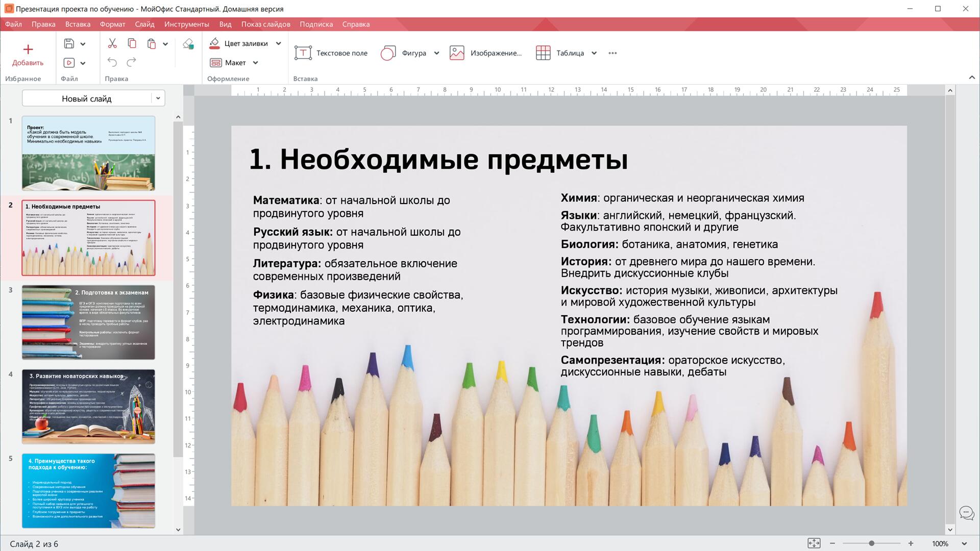The image size is (980, 551).
Task: Open the Показ слайдов menu
Action: point(265,24)
